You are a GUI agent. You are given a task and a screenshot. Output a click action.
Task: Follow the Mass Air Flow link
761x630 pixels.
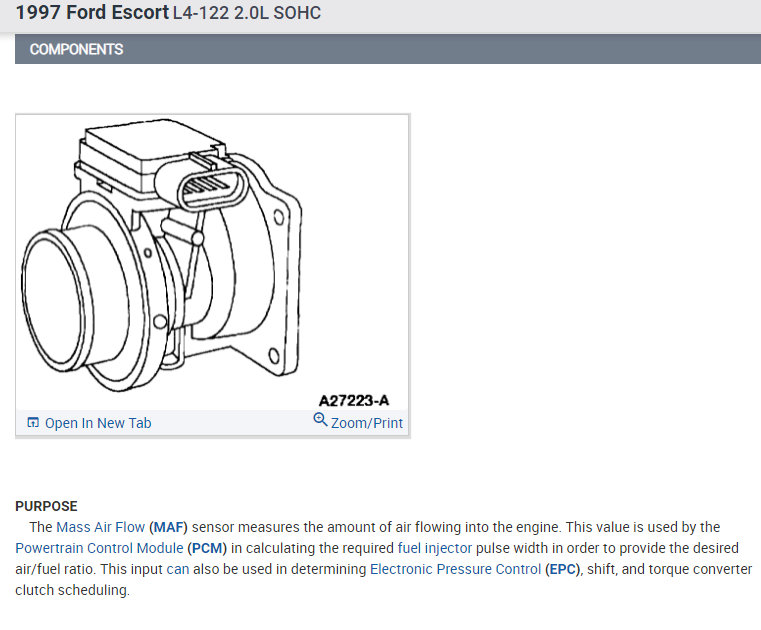(100, 527)
